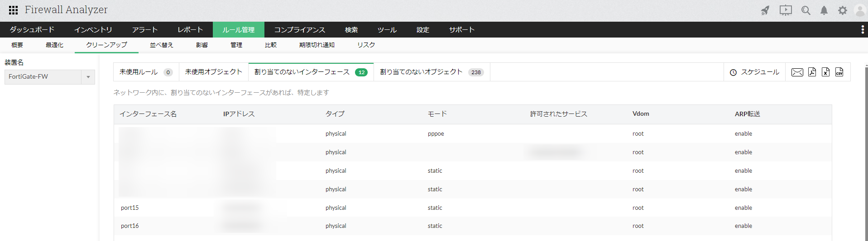Open the user profile avatar
868x241 pixels.
859,10
